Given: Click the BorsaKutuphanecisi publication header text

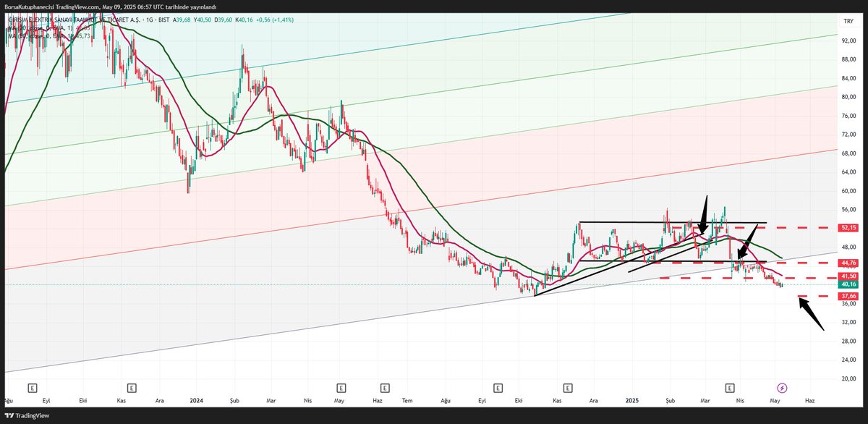Looking at the screenshot, I should coord(109,7).
